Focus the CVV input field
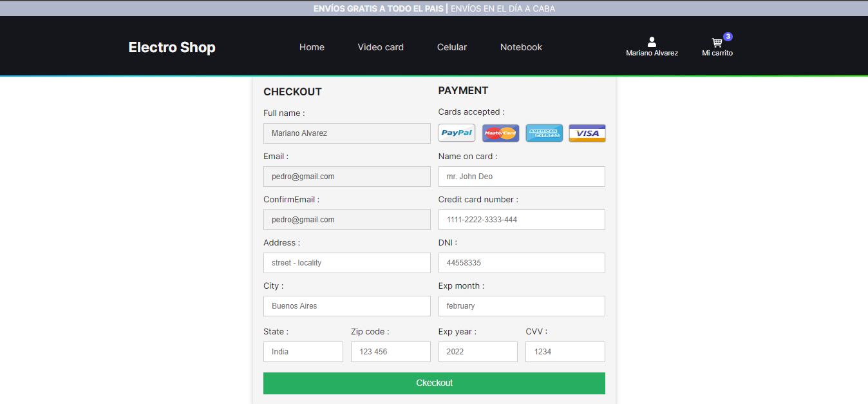 (565, 351)
